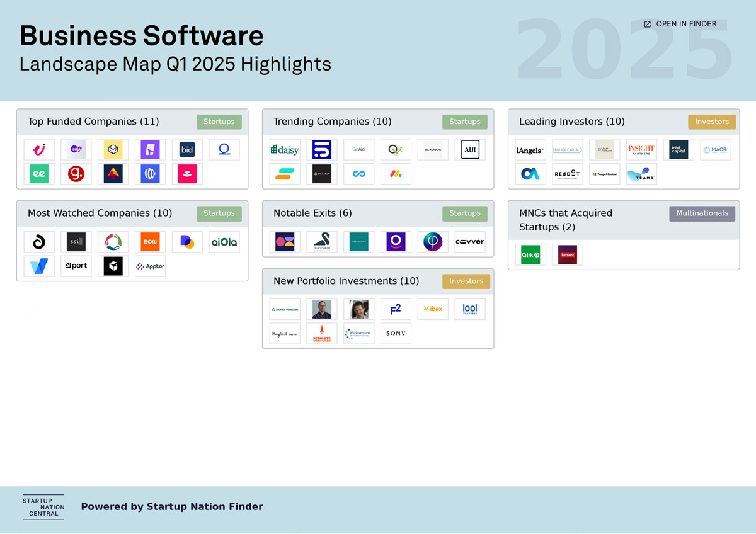Image resolution: width=756 pixels, height=534 pixels.
Task: Click the Resolute Ventures logo
Action: pyautogui.click(x=322, y=334)
